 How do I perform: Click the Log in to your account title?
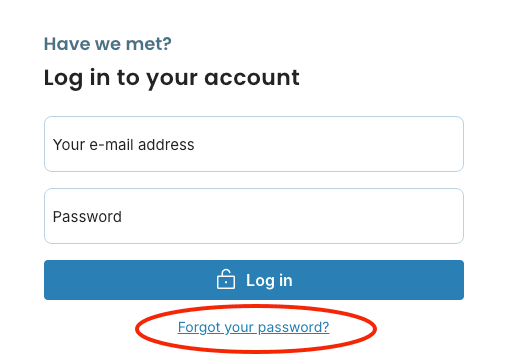click(172, 78)
